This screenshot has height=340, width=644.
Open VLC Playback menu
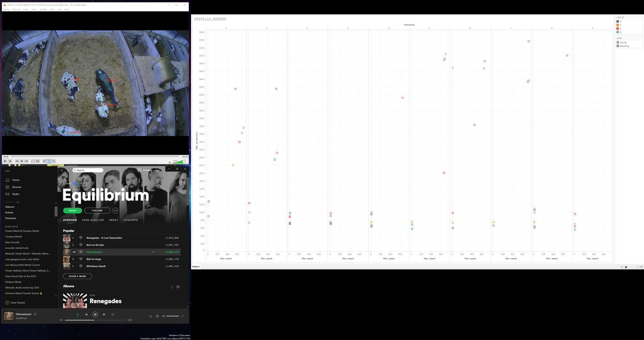pos(16,9)
